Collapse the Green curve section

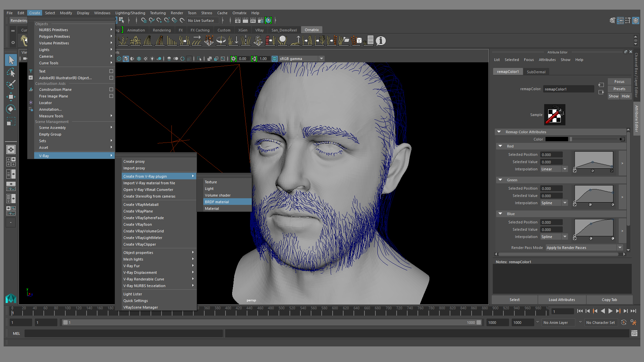500,180
